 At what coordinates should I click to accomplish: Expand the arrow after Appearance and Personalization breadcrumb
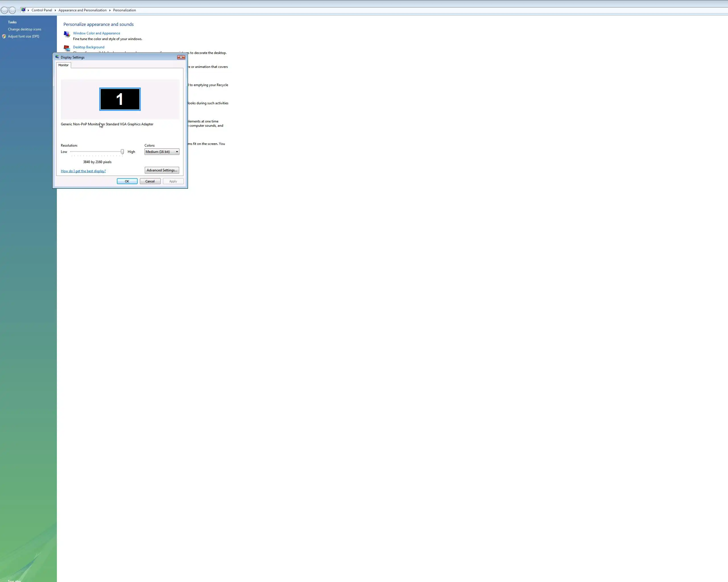coord(110,10)
